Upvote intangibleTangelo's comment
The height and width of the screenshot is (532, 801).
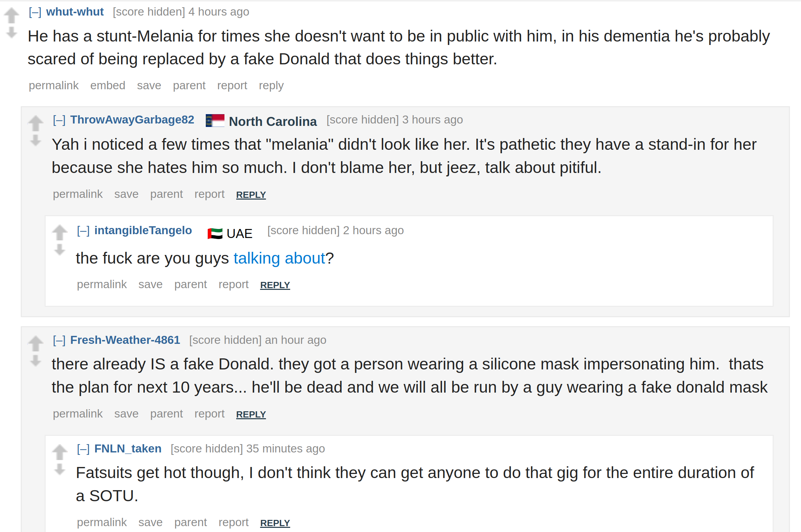pyautogui.click(x=60, y=232)
